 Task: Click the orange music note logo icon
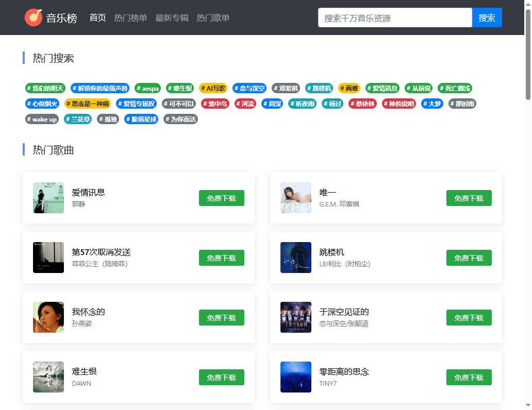[x=33, y=17]
